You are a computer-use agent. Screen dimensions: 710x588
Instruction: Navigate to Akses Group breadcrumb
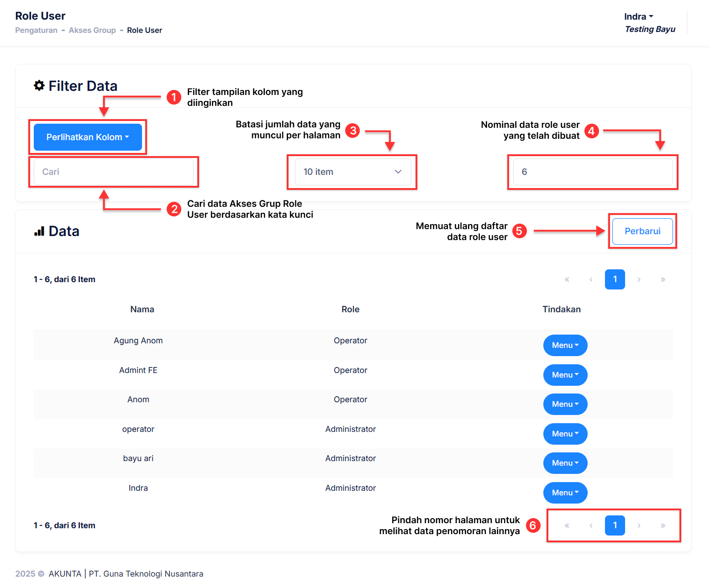(92, 30)
